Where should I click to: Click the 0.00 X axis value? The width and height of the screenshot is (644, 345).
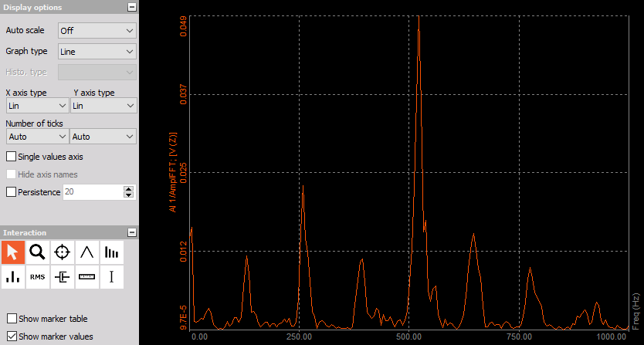pyautogui.click(x=199, y=337)
